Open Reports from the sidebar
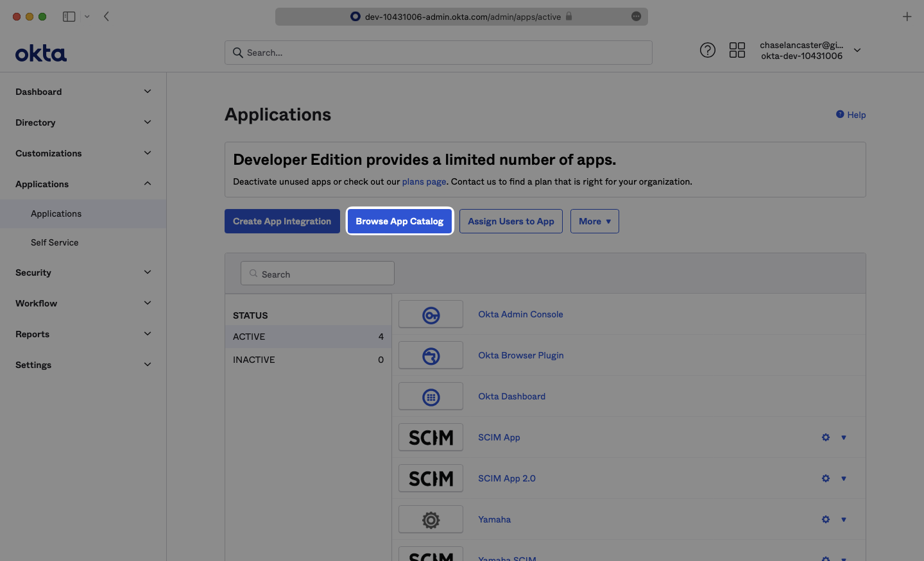This screenshot has width=924, height=561. [82, 334]
